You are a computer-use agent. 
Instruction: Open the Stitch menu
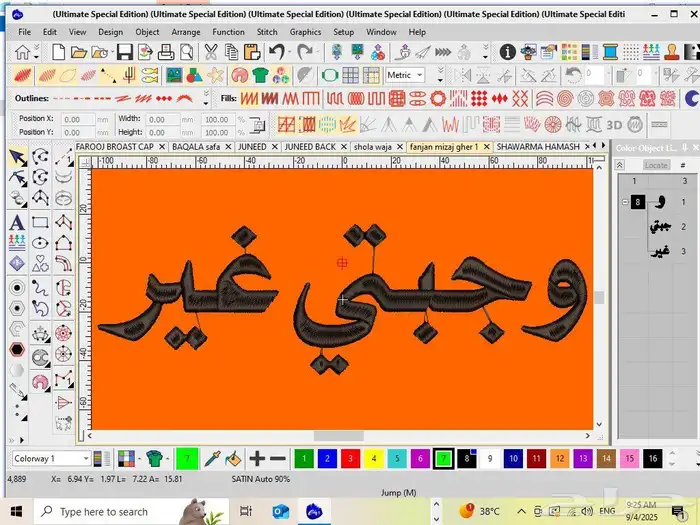267,32
